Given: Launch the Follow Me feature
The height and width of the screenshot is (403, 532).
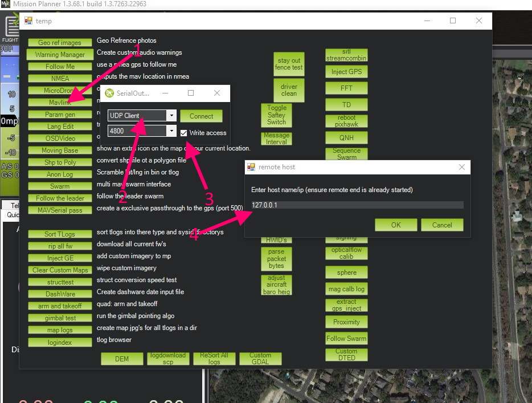Looking at the screenshot, I should pos(60,67).
